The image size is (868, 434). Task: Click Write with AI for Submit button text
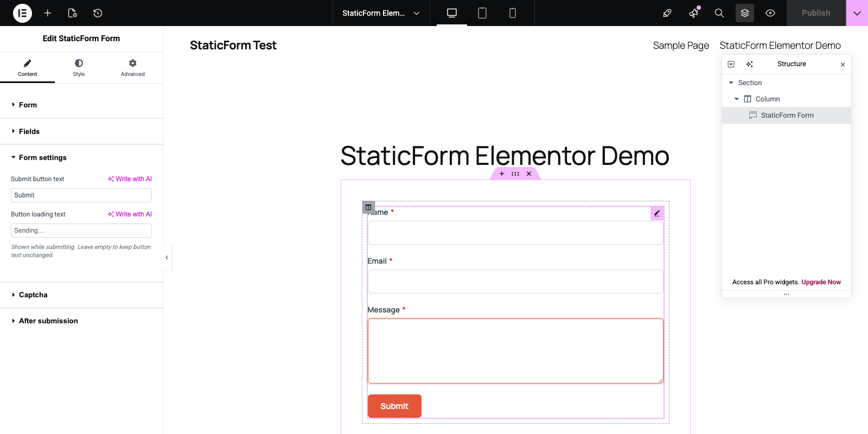[x=130, y=179]
